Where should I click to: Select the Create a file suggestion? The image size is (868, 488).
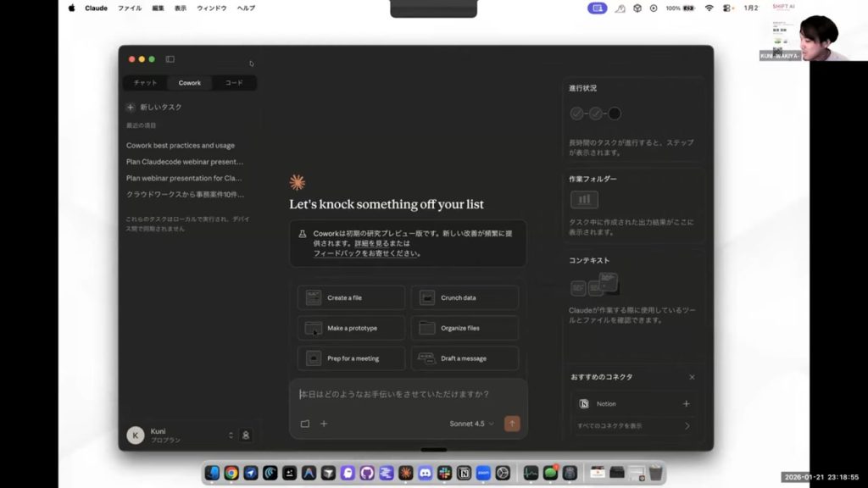351,298
